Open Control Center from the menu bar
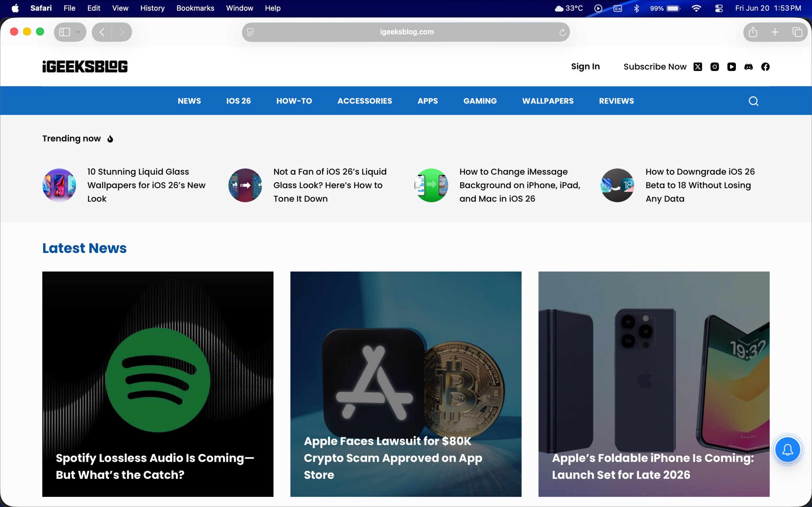The image size is (812, 507). pos(719,8)
